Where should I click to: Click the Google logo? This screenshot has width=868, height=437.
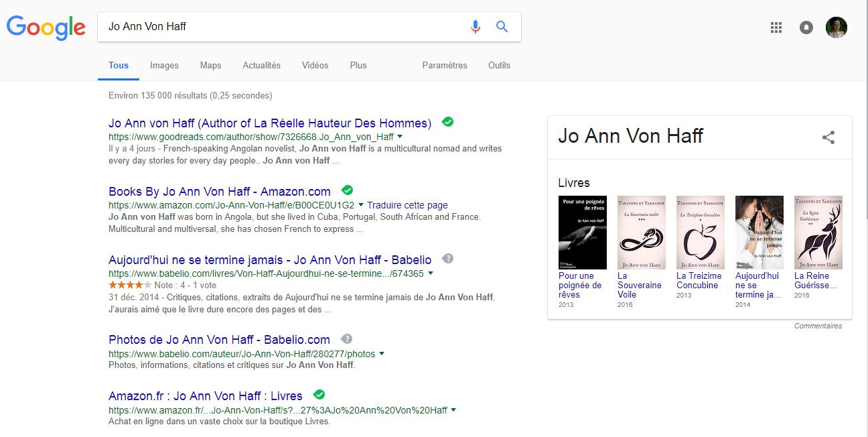[x=46, y=27]
